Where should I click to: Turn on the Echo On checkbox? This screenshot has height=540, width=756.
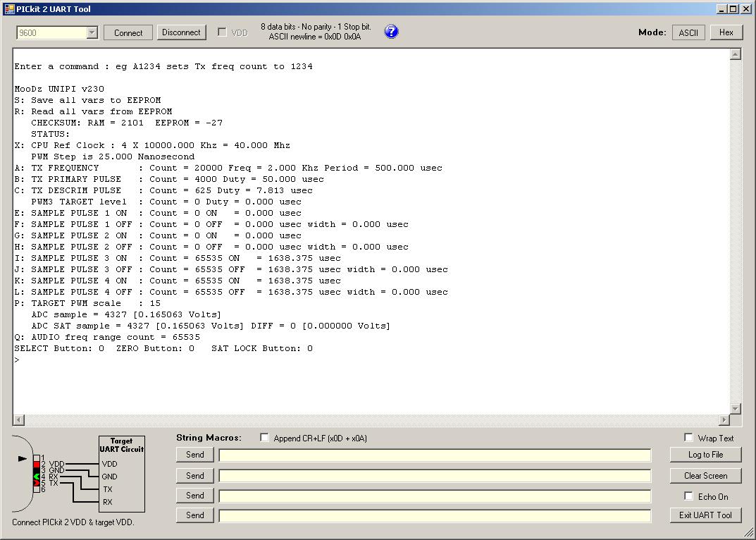688,496
